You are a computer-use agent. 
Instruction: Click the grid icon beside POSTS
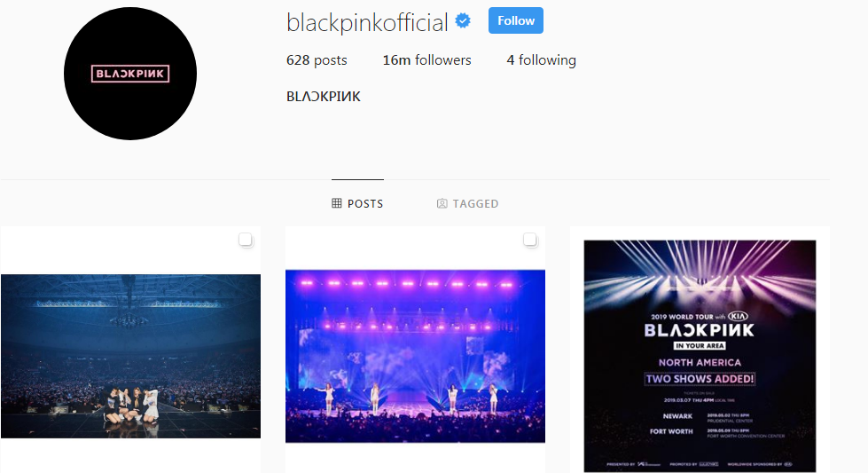337,203
